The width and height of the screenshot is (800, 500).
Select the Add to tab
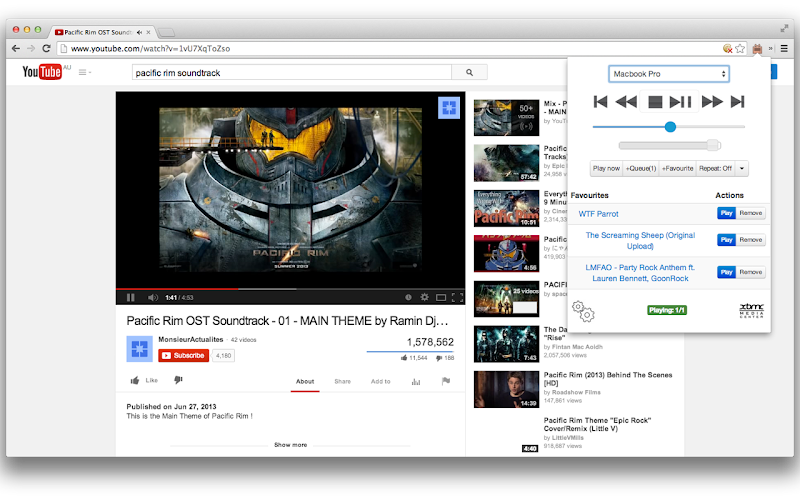[x=381, y=381]
